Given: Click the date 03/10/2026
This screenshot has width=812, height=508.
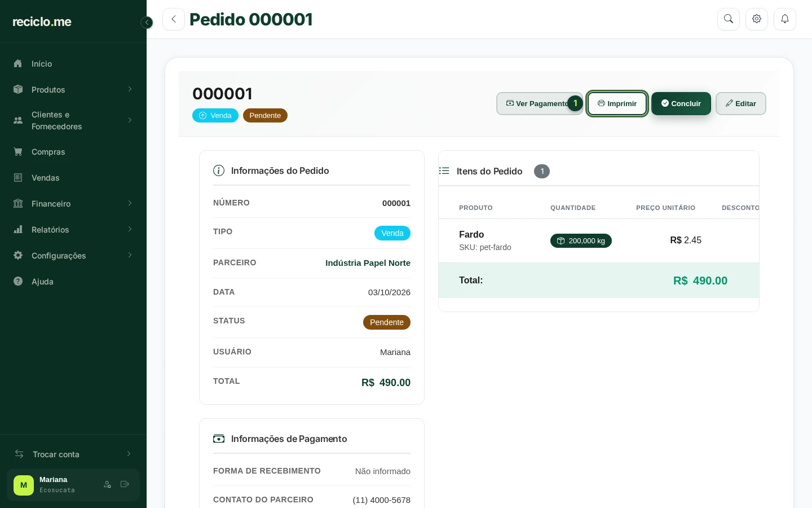Looking at the screenshot, I should point(389,292).
